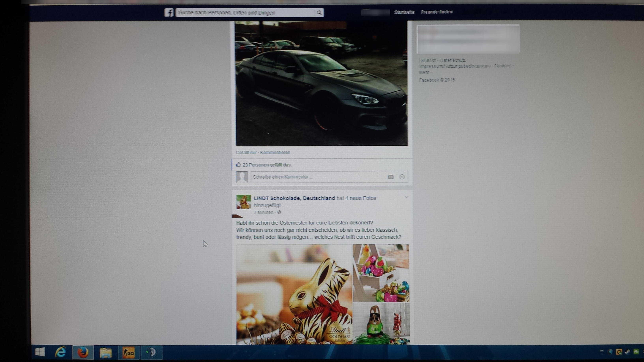Show hidden system tray icons
644x362 pixels.
point(602,352)
